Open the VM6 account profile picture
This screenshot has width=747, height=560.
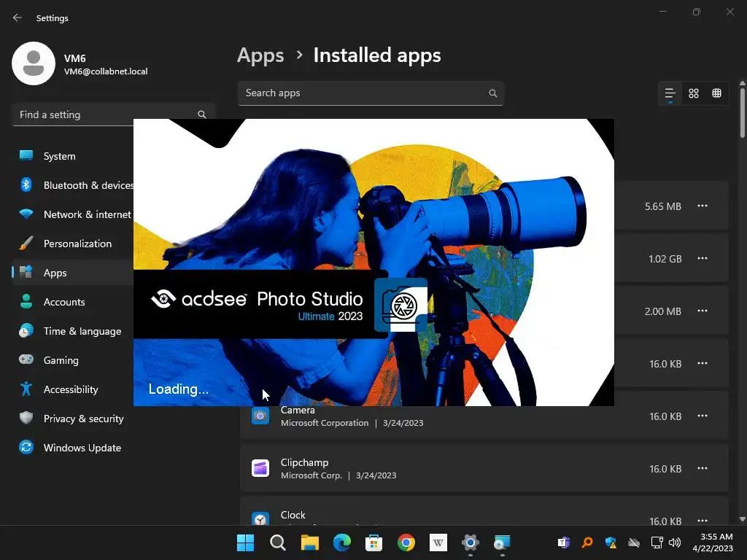pos(34,63)
